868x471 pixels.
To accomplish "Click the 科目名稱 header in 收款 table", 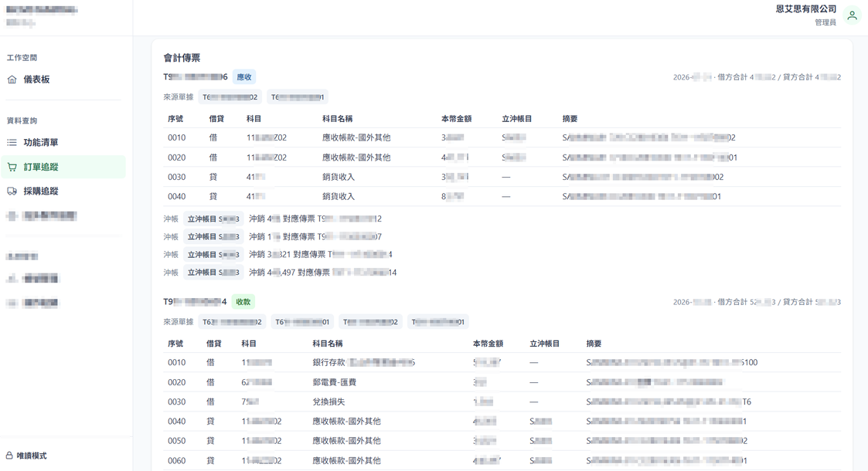I will [327, 344].
